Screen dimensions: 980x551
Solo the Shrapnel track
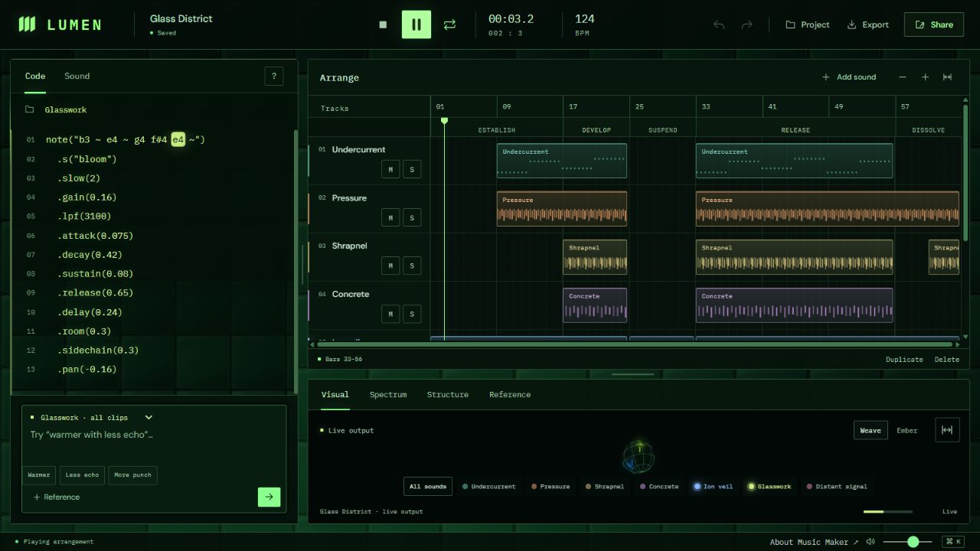(412, 266)
